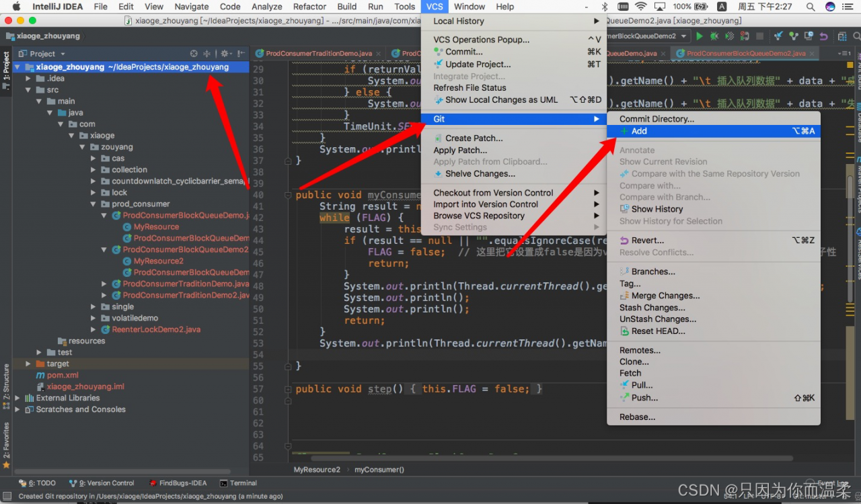The height and width of the screenshot is (504, 861).
Task: Close ProdConsumerBlockQueueDemo2.java tab
Action: (812, 53)
